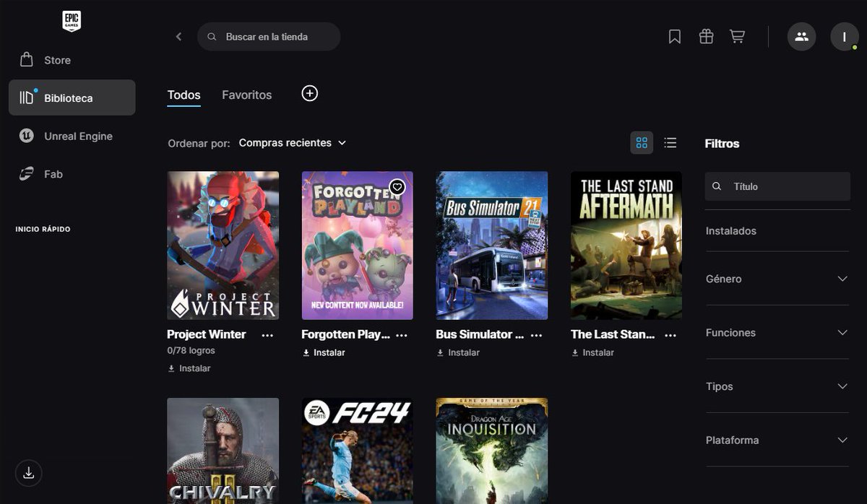Click the Epic Games logo
Image resolution: width=867 pixels, height=504 pixels.
[x=72, y=21]
